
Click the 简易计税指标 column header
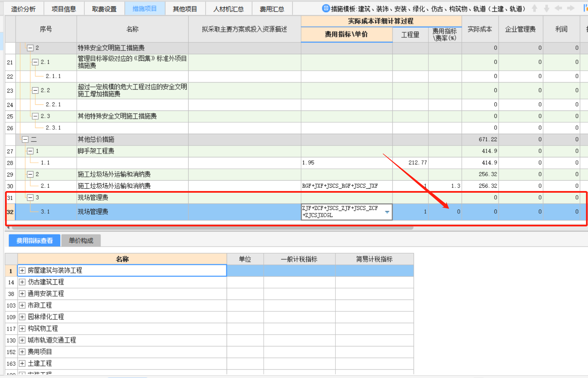tap(374, 259)
